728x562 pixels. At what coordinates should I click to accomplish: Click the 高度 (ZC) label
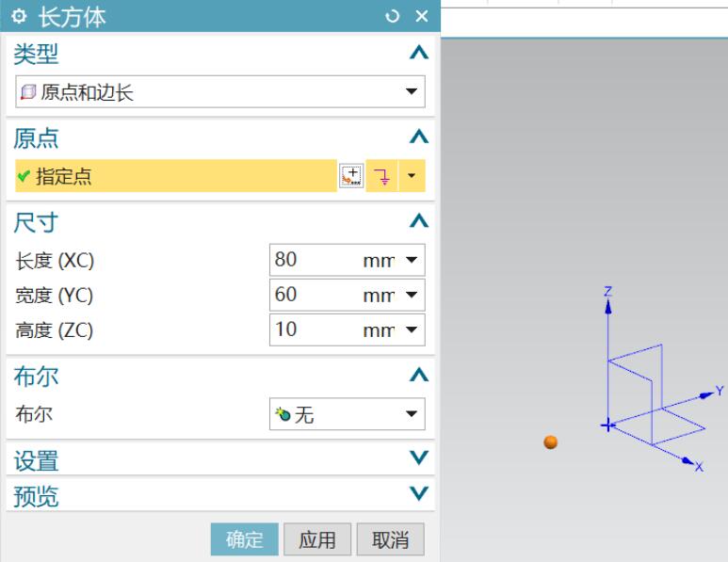tap(55, 330)
